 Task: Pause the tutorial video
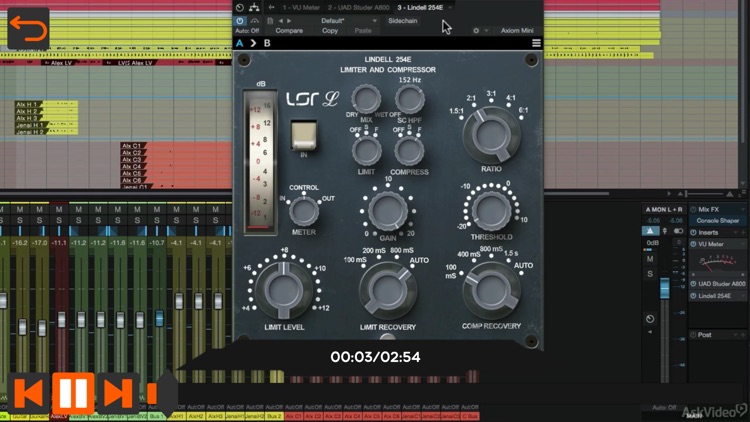(73, 393)
